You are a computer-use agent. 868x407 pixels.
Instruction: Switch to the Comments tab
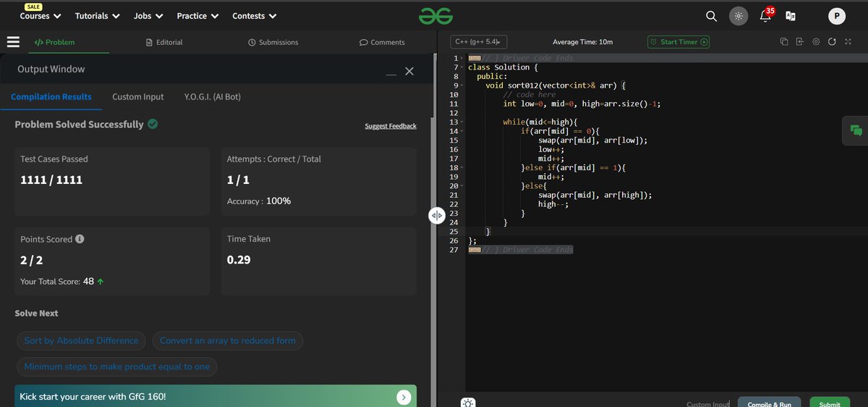click(x=382, y=42)
